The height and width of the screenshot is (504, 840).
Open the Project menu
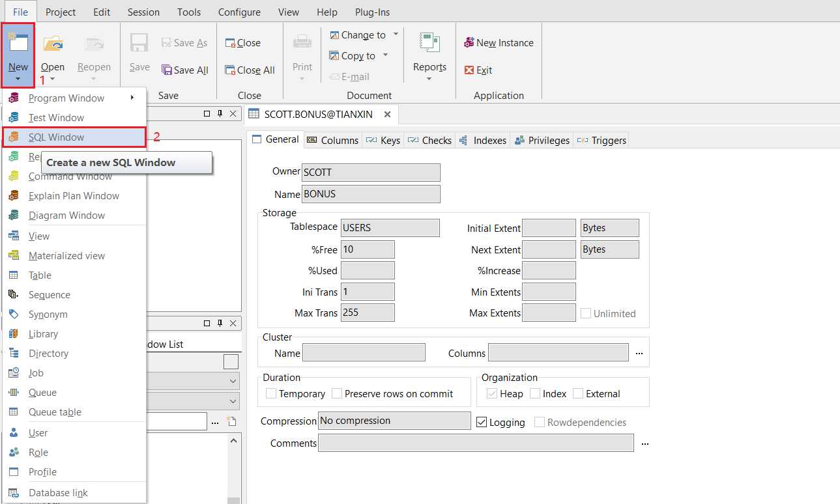61,12
